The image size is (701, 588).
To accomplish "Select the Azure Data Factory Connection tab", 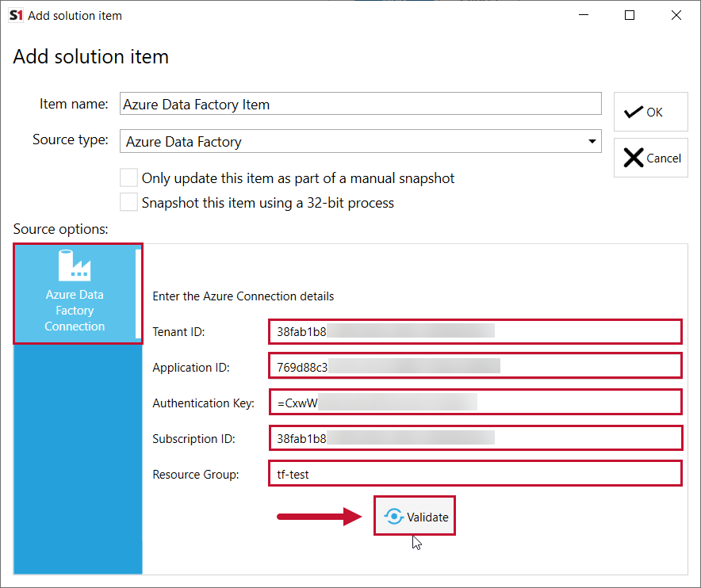I will pos(79,293).
